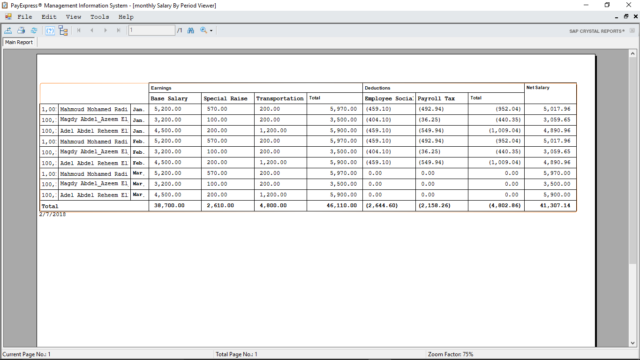Click Magdy Abdel_Azeem in Feb. row
Image resolution: width=640 pixels, height=360 pixels.
94,151
